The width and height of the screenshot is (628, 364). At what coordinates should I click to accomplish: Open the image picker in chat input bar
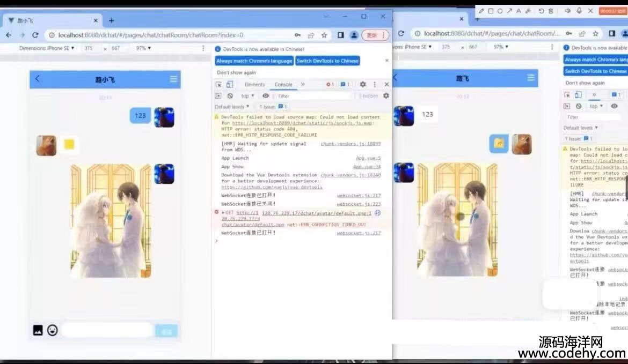(x=38, y=330)
